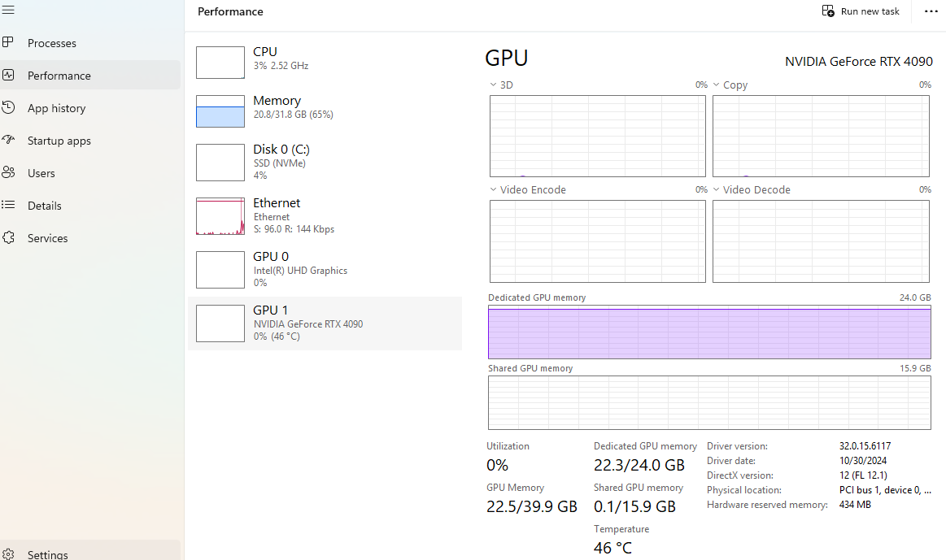Select the Performance page label
The width and height of the screenshot is (946, 560).
[x=59, y=76]
